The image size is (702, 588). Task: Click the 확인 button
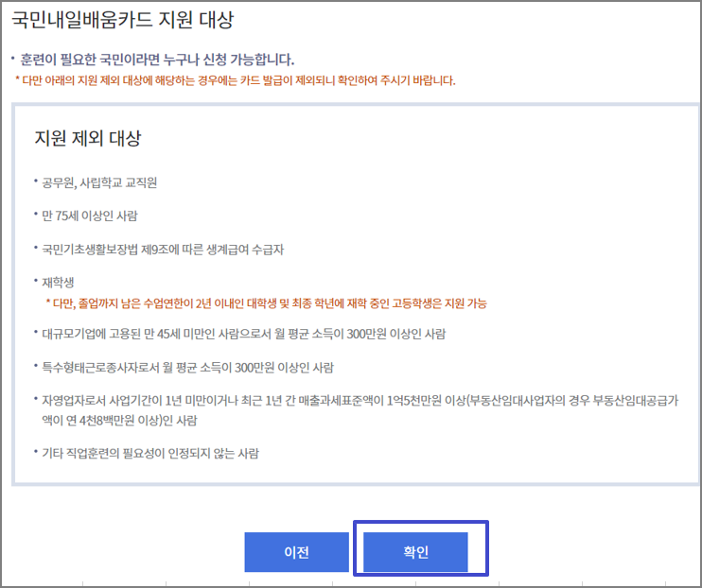pyautogui.click(x=415, y=552)
